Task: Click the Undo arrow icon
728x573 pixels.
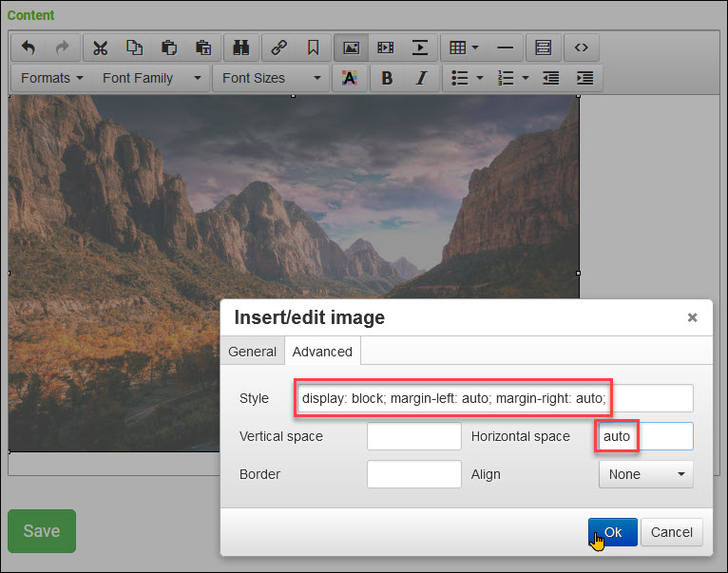Action: [x=29, y=48]
